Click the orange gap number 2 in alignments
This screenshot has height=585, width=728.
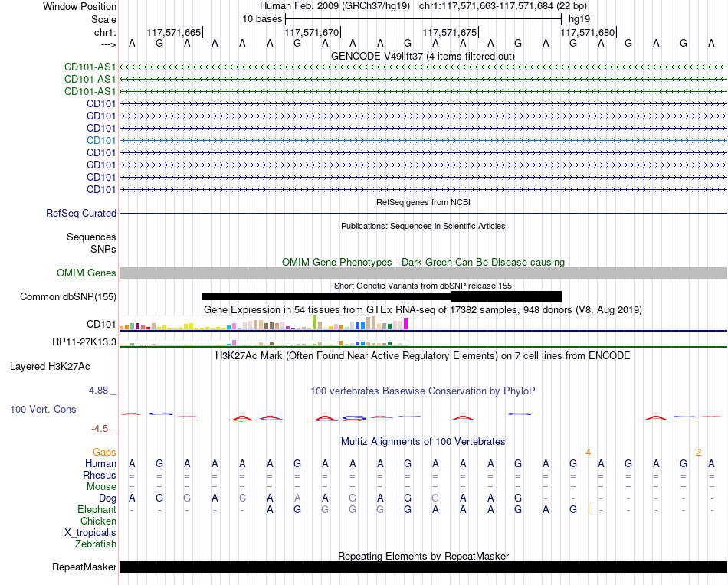point(698,453)
